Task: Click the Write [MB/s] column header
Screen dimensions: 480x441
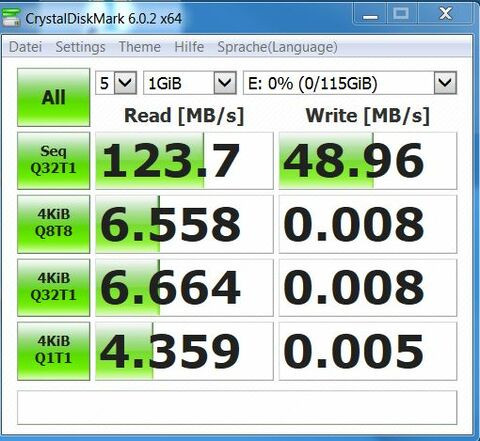Action: pyautogui.click(x=368, y=116)
